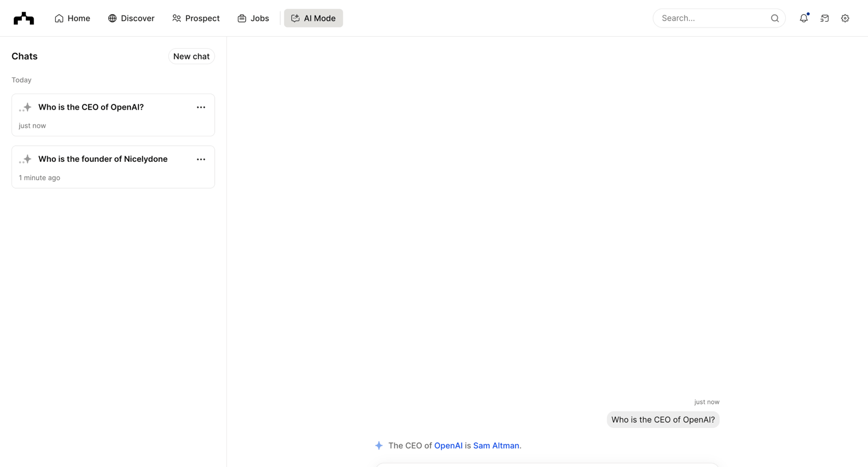
Task: Click the sparkle icon next to OpenAI chat
Action: pyautogui.click(x=25, y=107)
